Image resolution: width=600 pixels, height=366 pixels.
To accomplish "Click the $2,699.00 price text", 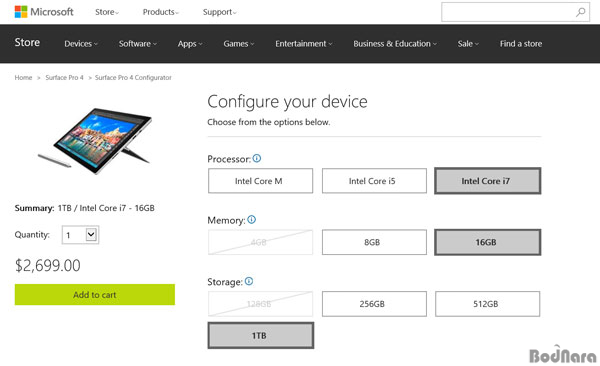I will [x=47, y=265].
